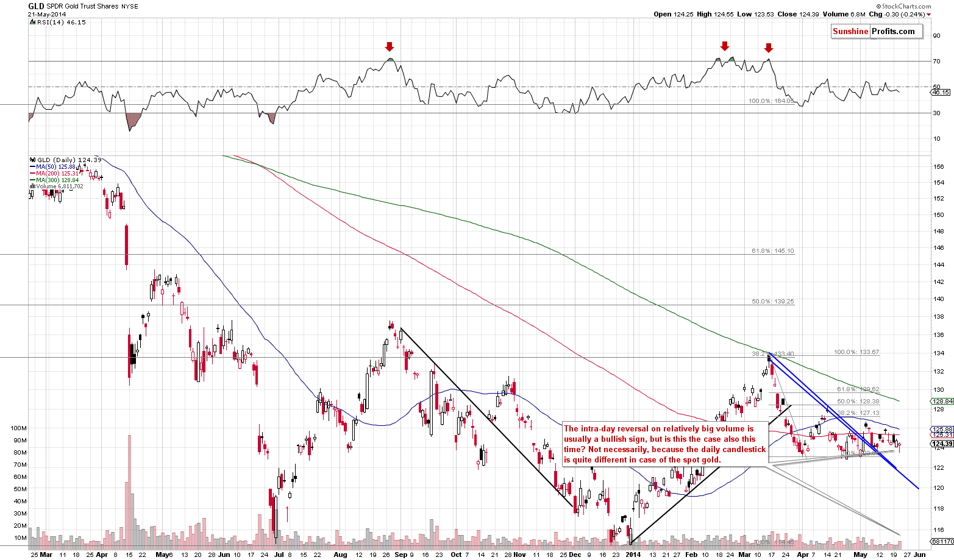Click the 70 level on the RSI axis
The height and width of the screenshot is (560, 954).
pyautogui.click(x=937, y=61)
